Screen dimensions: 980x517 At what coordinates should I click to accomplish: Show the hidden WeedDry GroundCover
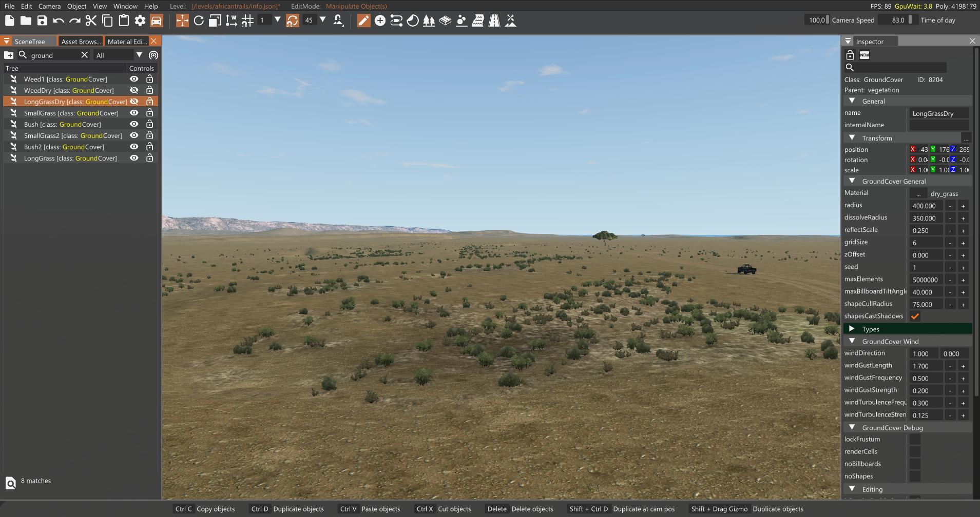click(x=134, y=90)
